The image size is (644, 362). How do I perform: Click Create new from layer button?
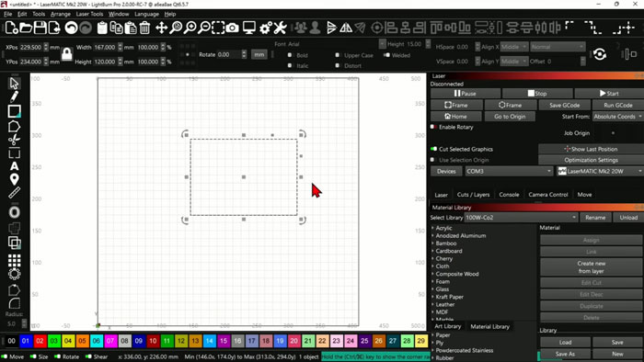pyautogui.click(x=591, y=266)
